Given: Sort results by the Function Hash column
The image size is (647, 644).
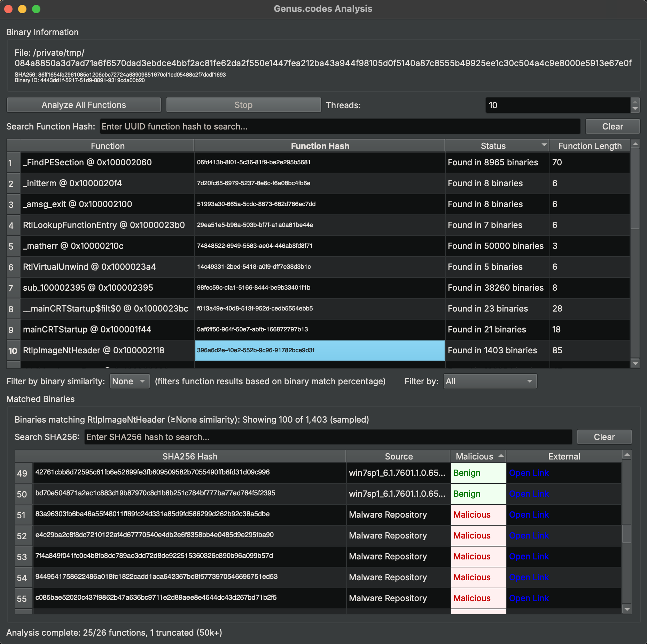Looking at the screenshot, I should [x=320, y=146].
